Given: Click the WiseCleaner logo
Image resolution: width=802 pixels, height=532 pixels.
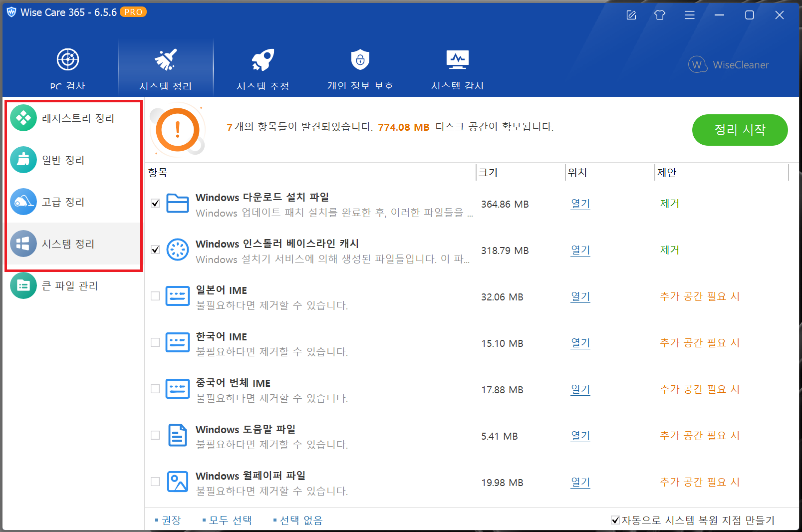Looking at the screenshot, I should point(729,65).
